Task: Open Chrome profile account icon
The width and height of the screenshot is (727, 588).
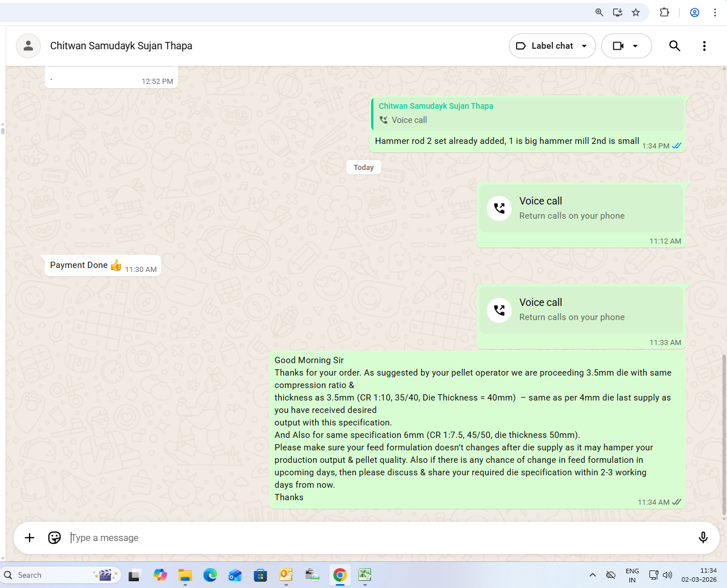Action: pos(694,12)
